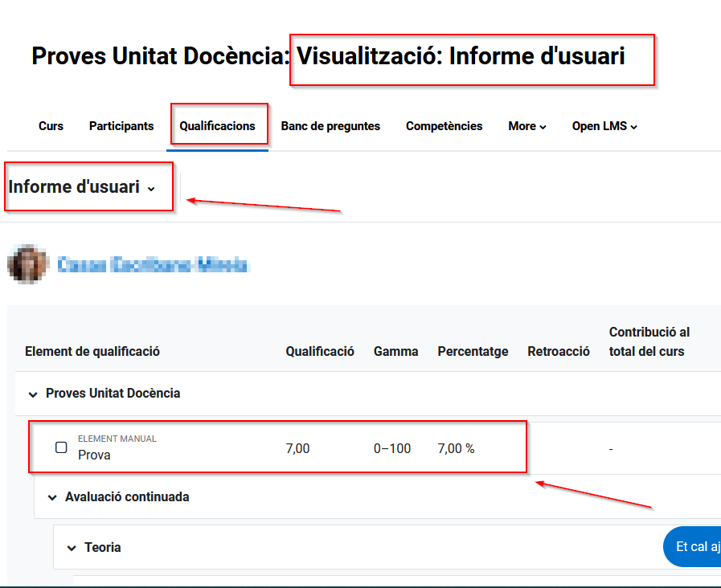Collapse the Teoria category chevron
Screen dimensions: 721x588
pyautogui.click(x=72, y=549)
